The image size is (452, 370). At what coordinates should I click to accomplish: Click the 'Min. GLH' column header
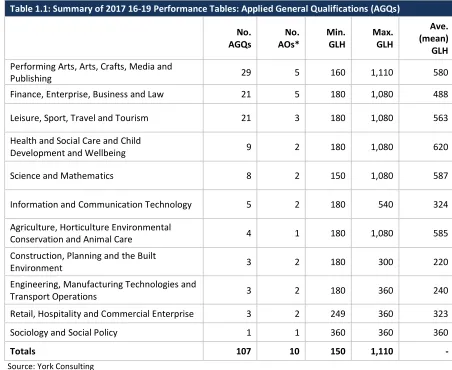click(x=336, y=38)
